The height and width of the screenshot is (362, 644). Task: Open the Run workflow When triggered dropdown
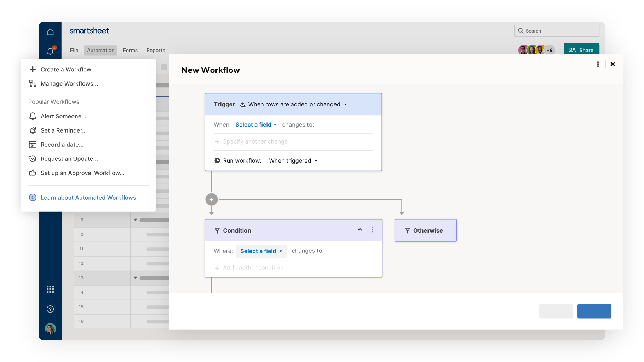[293, 160]
